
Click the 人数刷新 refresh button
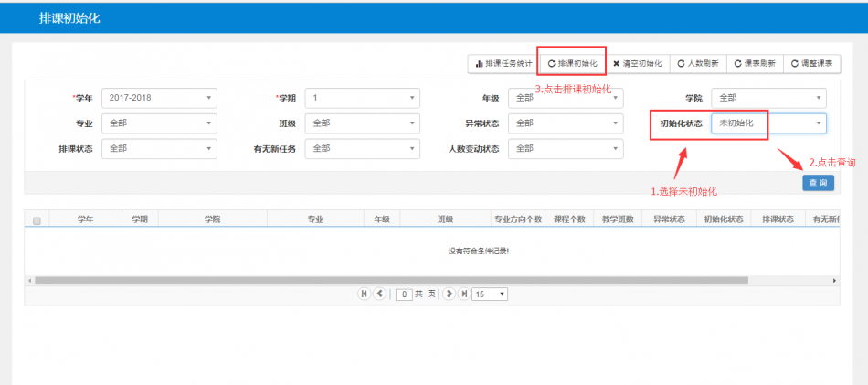697,64
